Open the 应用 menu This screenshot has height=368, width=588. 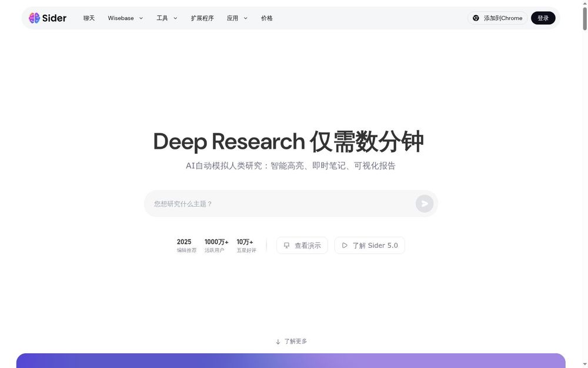232,18
